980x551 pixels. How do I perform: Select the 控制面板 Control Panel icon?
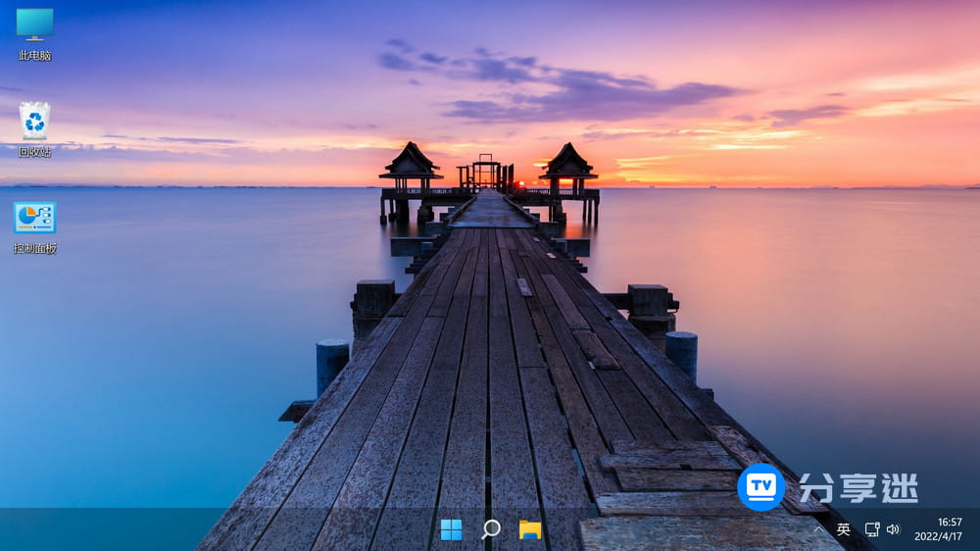(x=34, y=218)
